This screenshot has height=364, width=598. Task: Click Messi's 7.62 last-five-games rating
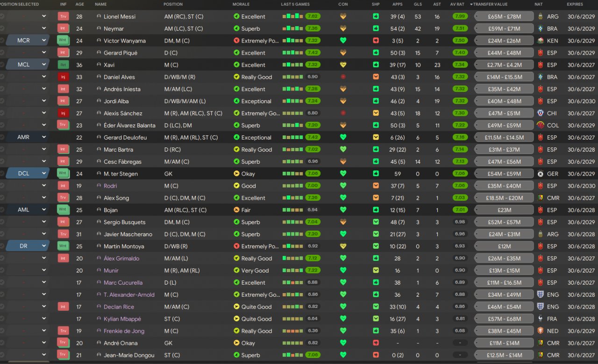point(313,16)
